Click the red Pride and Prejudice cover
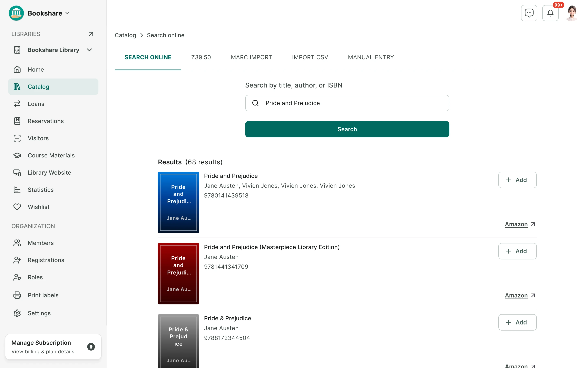This screenshot has height=368, width=588. 178,274
